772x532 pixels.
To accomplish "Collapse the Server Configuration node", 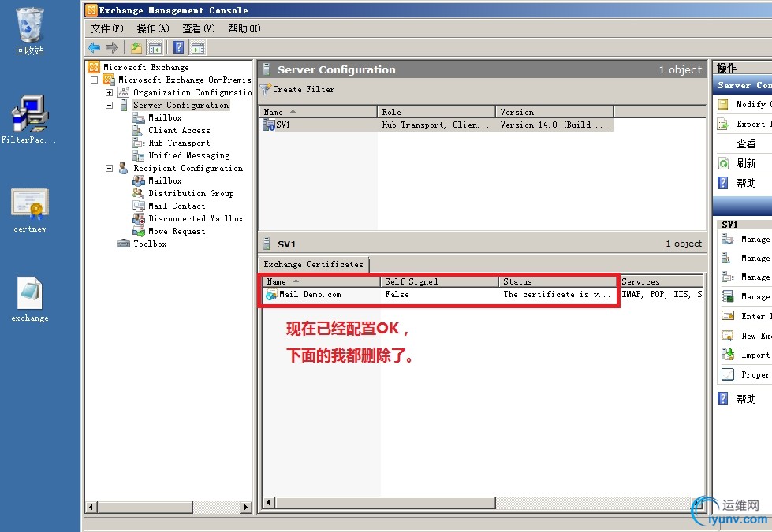I will 110,106.
